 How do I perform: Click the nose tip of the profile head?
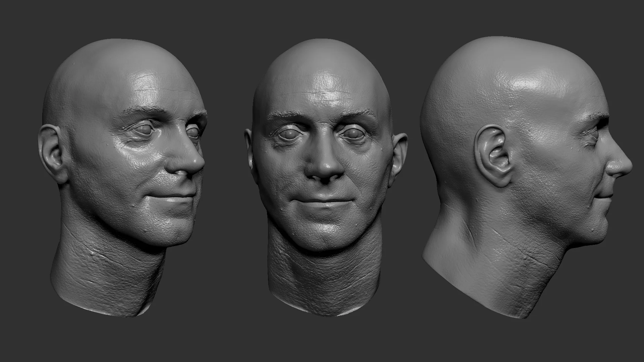pyautogui.click(x=627, y=167)
